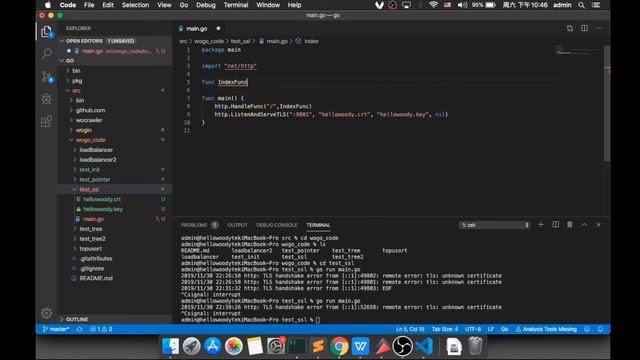Create a new terminal with plus icon
The height and width of the screenshot is (360, 640).
[x=541, y=224]
